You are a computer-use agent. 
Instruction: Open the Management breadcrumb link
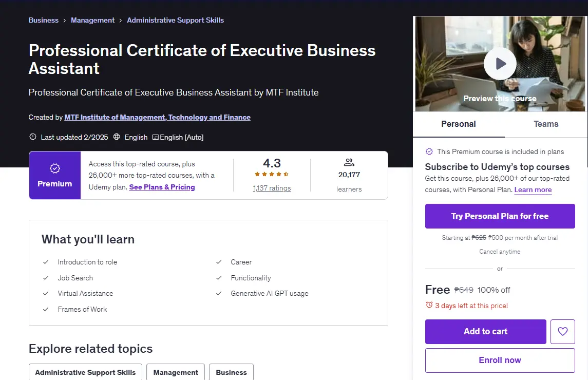(x=92, y=20)
